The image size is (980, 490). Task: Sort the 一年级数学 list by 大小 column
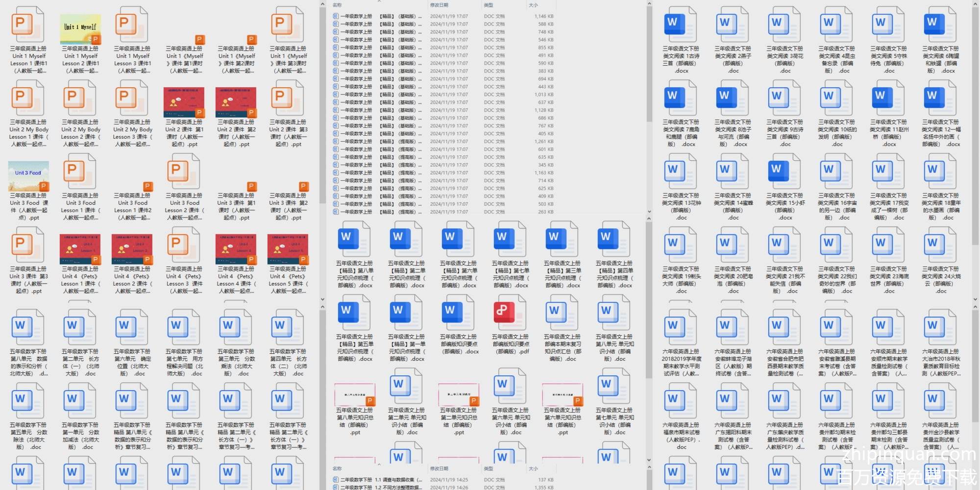[x=533, y=5]
